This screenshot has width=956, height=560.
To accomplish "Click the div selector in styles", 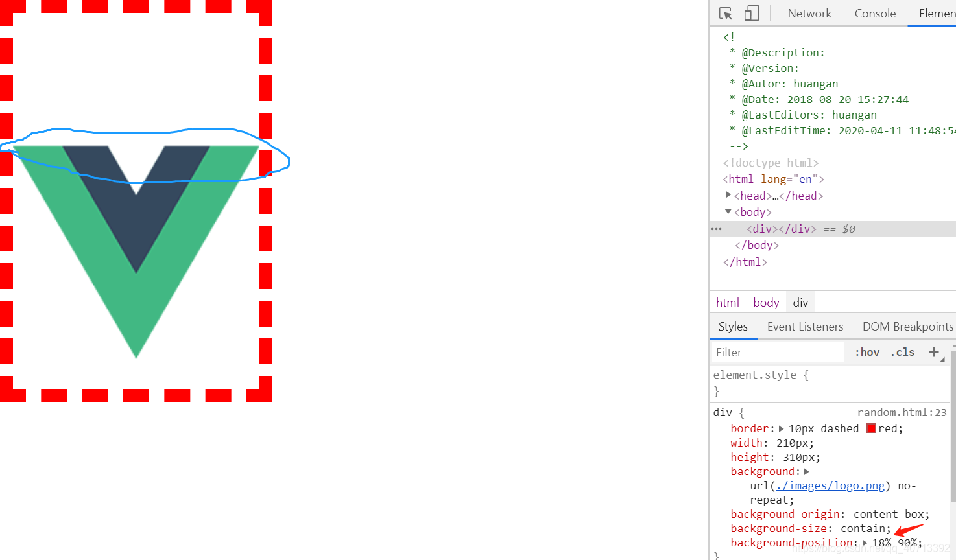I will (723, 412).
